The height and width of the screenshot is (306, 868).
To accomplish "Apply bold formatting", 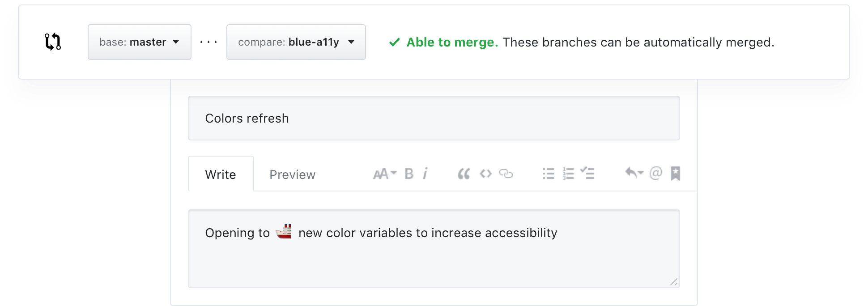I will pos(409,174).
